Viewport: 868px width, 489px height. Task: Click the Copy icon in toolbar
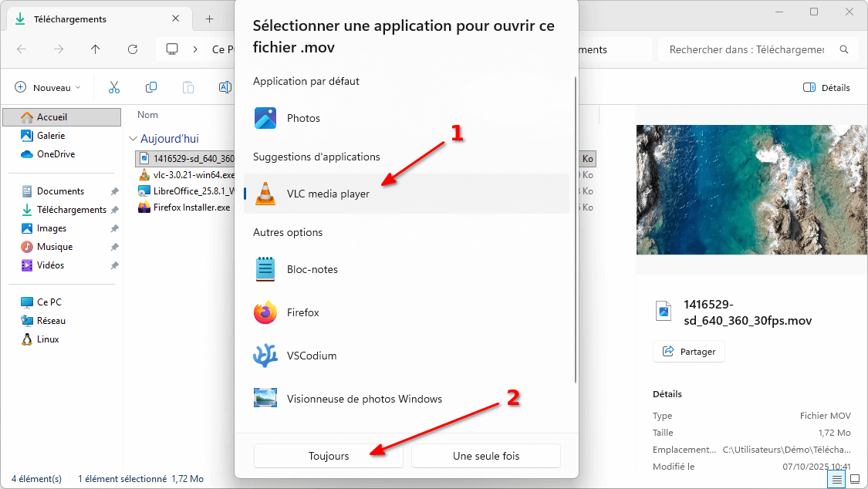pos(151,87)
